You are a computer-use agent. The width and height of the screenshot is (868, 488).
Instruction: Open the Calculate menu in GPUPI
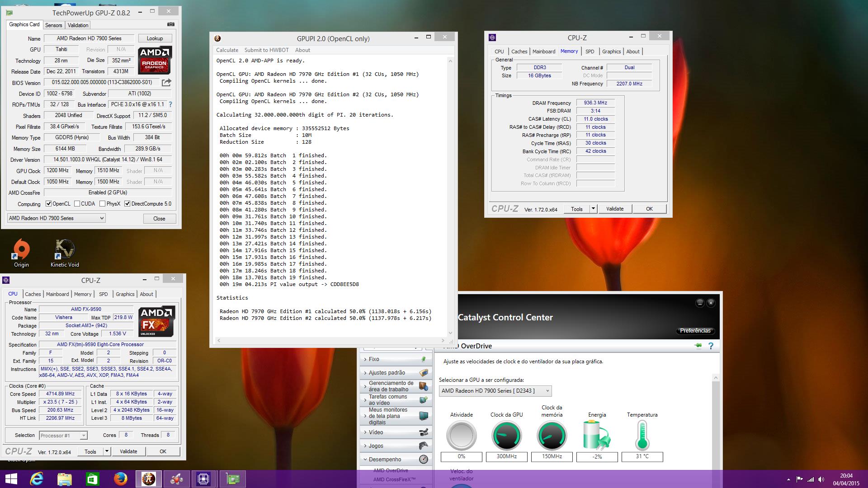[227, 50]
